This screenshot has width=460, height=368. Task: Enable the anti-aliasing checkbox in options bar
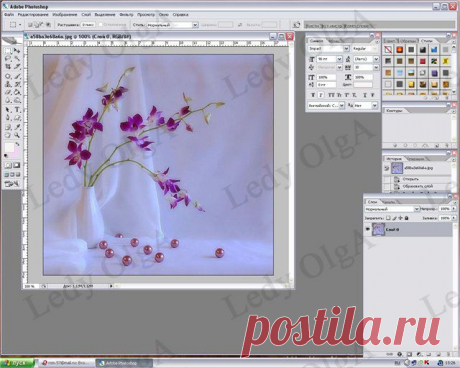101,25
